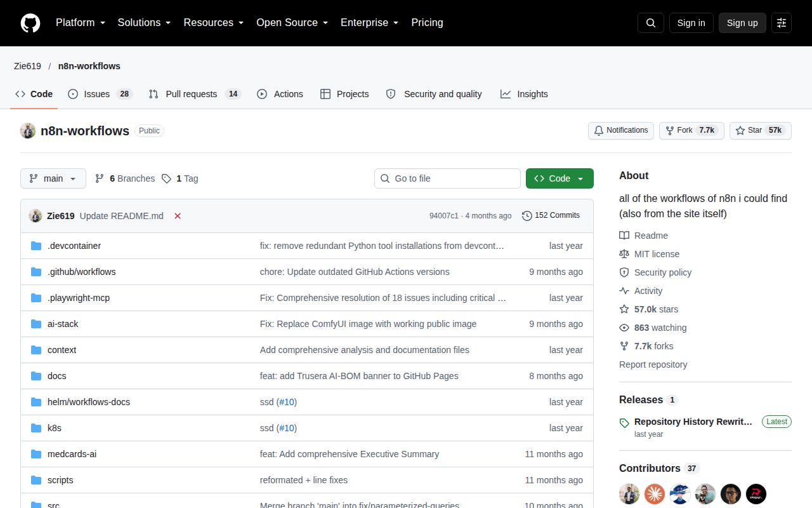
Task: Open the Open Source menu
Action: (292, 23)
